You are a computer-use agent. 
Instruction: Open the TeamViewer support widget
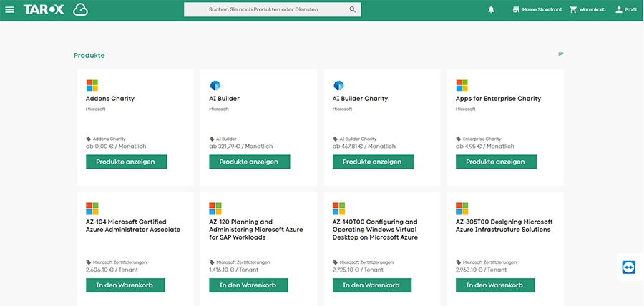[628, 267]
